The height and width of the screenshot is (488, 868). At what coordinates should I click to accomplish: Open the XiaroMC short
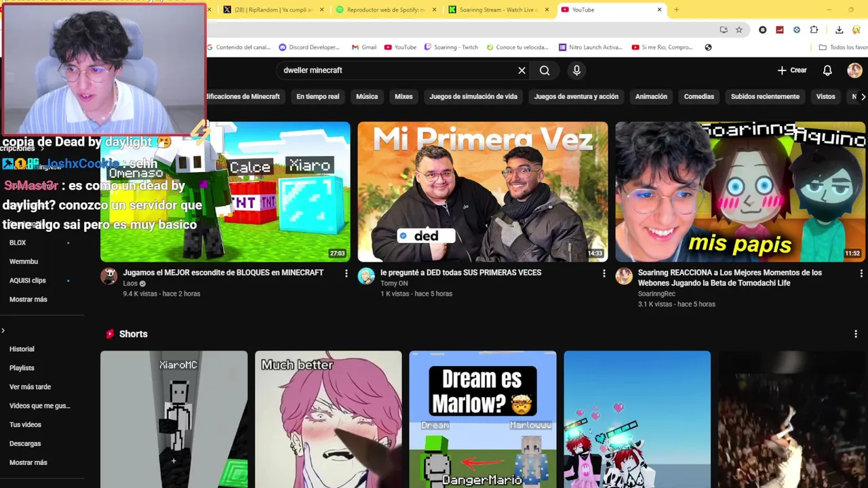click(x=174, y=419)
